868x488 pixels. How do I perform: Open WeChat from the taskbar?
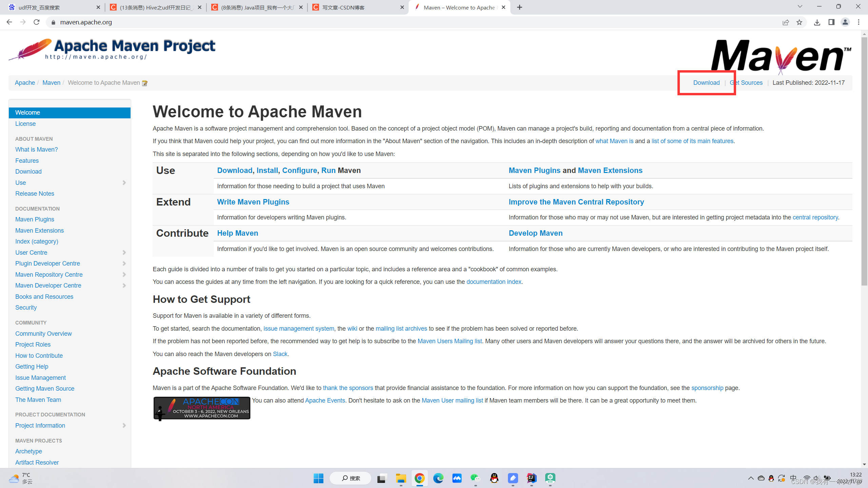click(475, 478)
